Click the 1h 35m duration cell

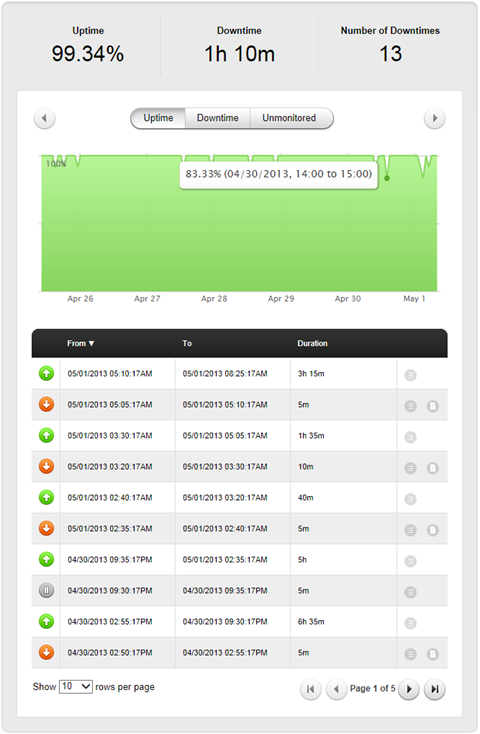click(x=311, y=435)
